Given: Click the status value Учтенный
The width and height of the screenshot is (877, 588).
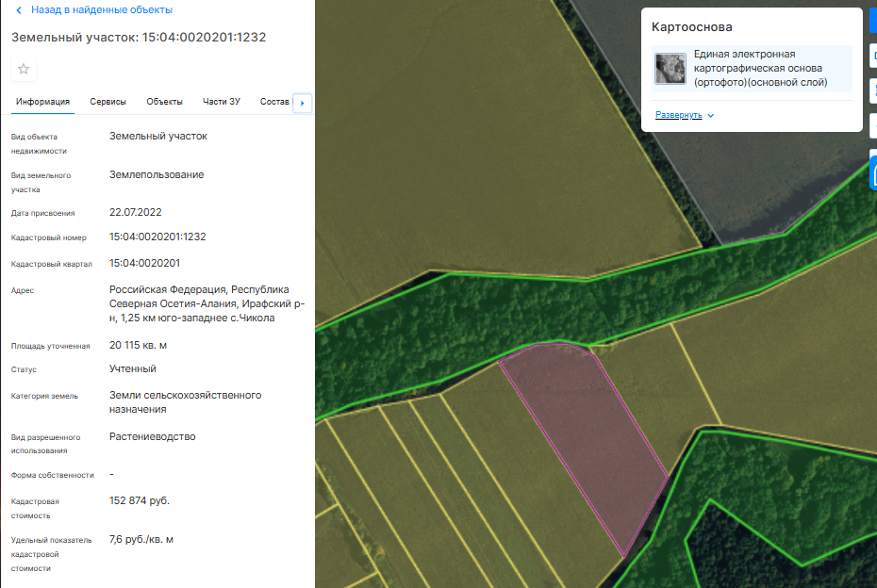Looking at the screenshot, I should coord(133,368).
